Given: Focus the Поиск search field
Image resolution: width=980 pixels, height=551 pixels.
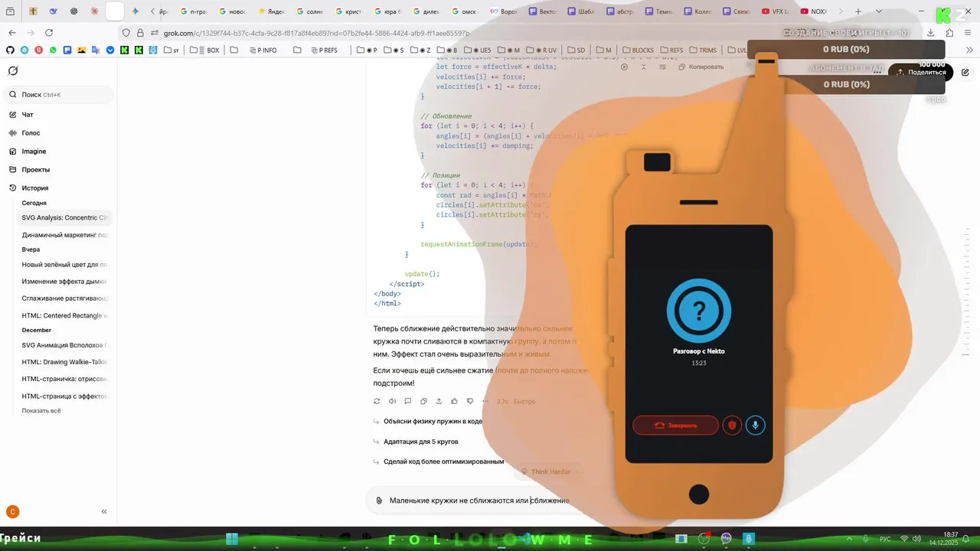Looking at the screenshot, I should [60, 95].
